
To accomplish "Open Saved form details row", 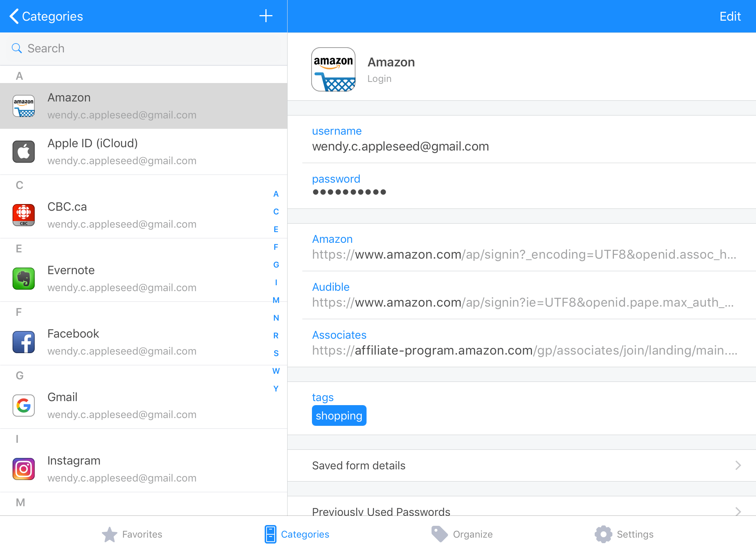I will pyautogui.click(x=522, y=465).
